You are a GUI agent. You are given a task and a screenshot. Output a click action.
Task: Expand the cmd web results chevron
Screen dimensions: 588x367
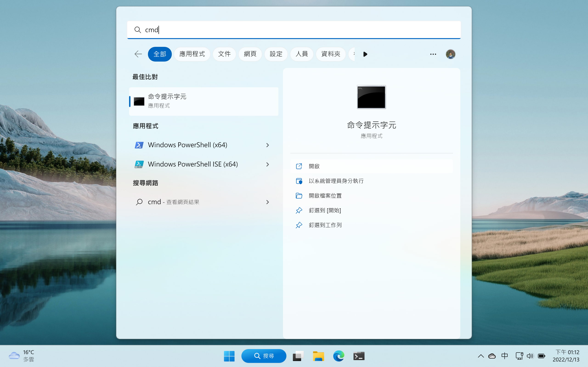(267, 202)
